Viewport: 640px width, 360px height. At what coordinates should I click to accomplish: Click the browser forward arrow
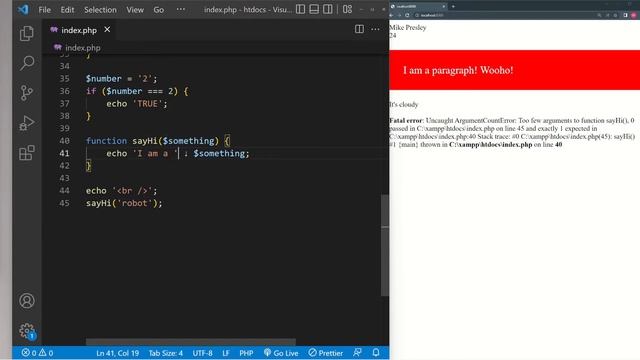pos(399,15)
